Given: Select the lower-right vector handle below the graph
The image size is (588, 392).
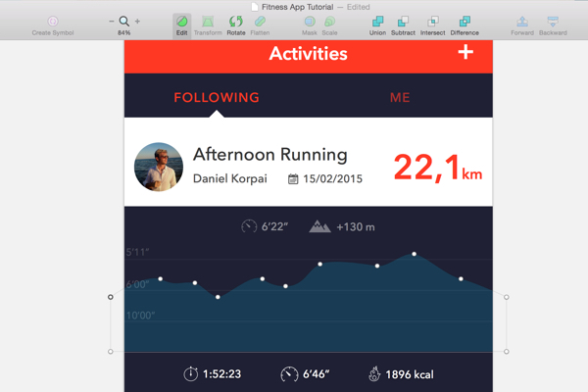Looking at the screenshot, I should [507, 352].
